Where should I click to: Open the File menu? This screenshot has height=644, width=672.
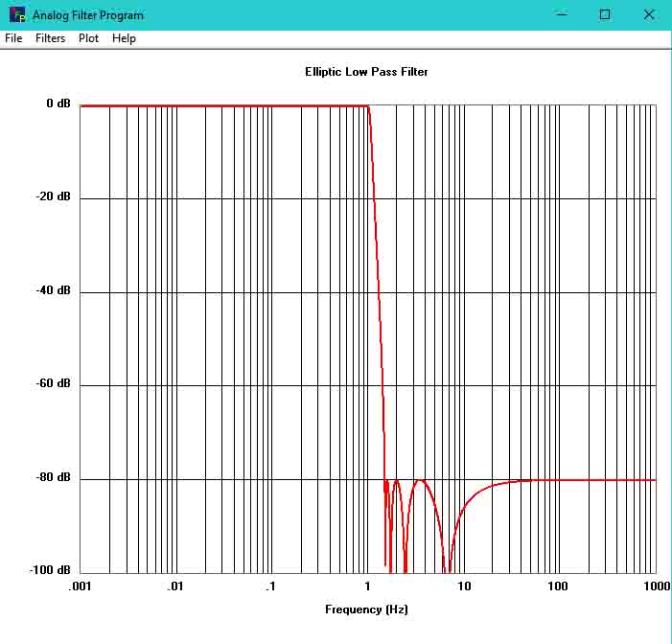coord(13,38)
